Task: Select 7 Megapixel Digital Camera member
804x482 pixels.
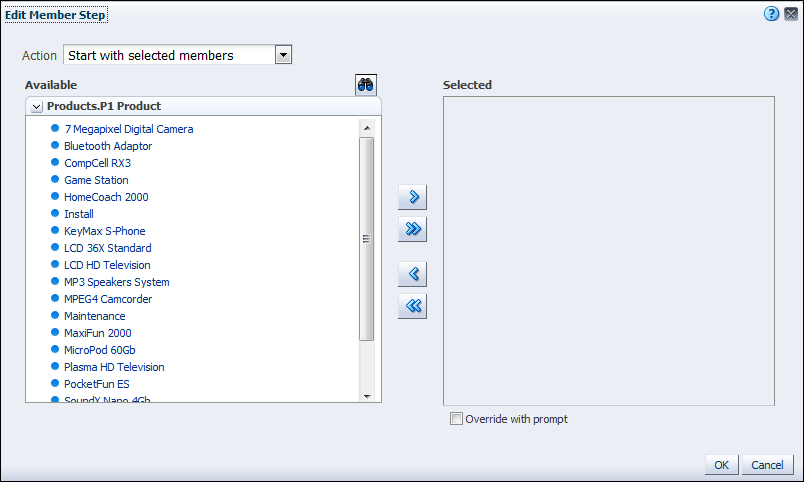Action: 128,129
